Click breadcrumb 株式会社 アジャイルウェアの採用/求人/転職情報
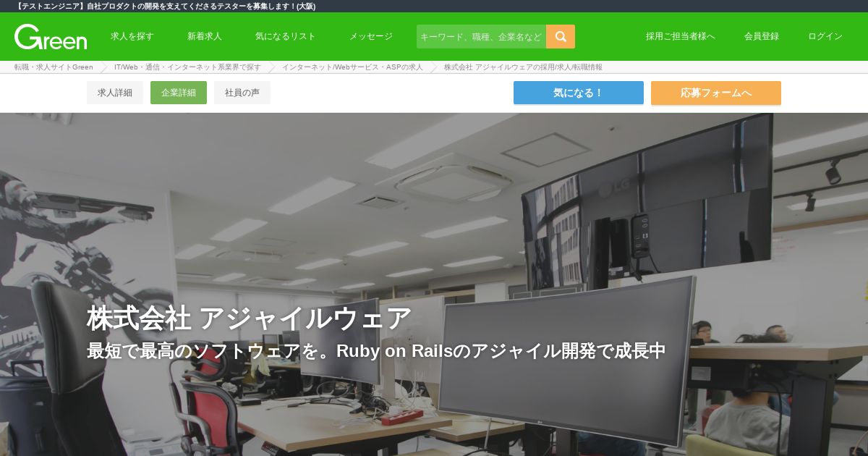 tap(523, 67)
